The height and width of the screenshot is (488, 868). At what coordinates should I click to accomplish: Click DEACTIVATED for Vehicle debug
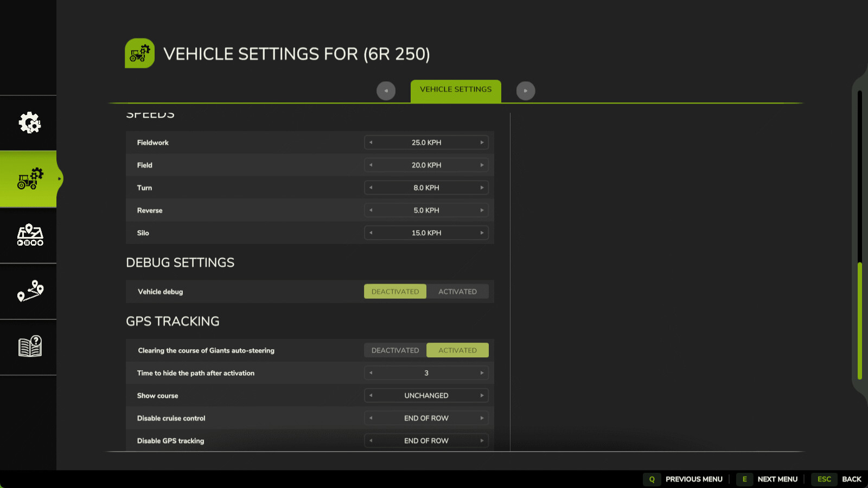tap(394, 291)
